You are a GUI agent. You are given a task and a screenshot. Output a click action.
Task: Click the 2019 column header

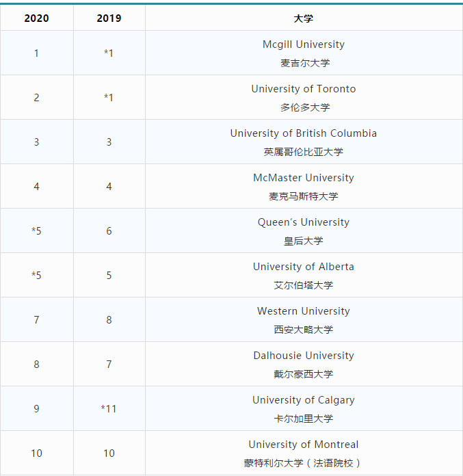point(109,18)
